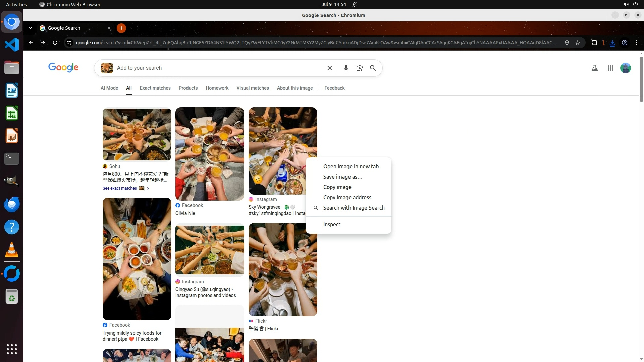Clear search with the X icon
Image resolution: width=644 pixels, height=362 pixels.
click(x=329, y=68)
